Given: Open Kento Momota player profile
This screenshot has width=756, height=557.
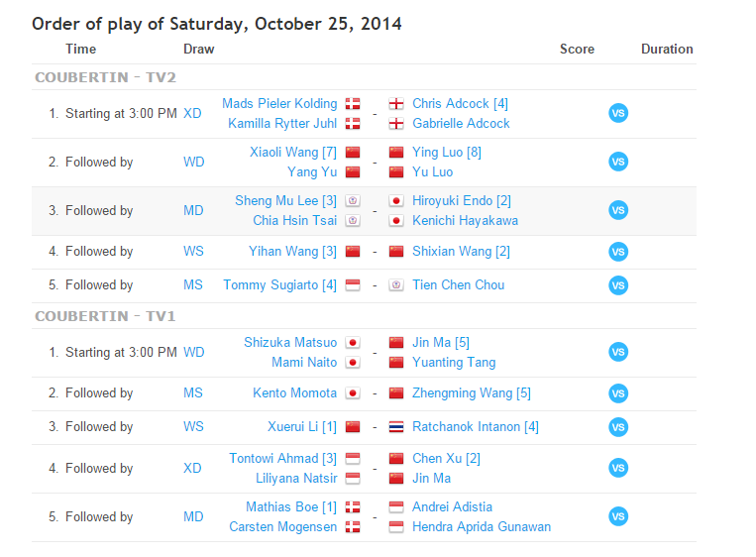Looking at the screenshot, I should [x=294, y=393].
